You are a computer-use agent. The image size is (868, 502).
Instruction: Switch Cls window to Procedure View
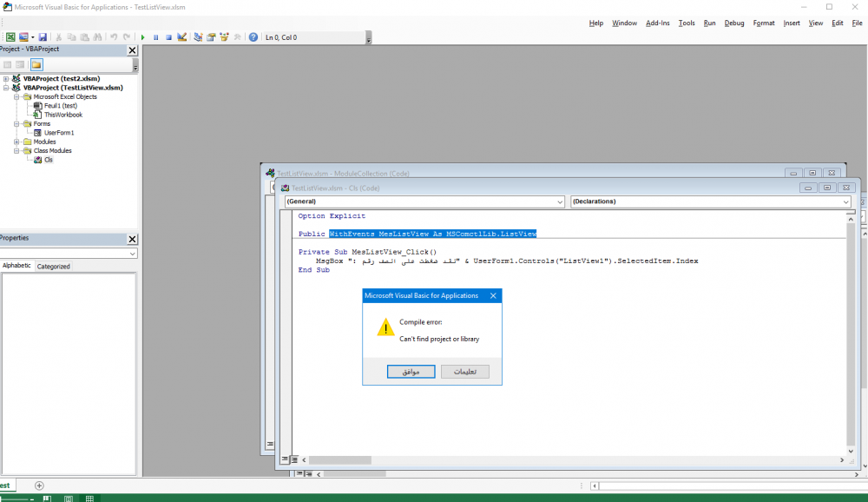pos(285,459)
